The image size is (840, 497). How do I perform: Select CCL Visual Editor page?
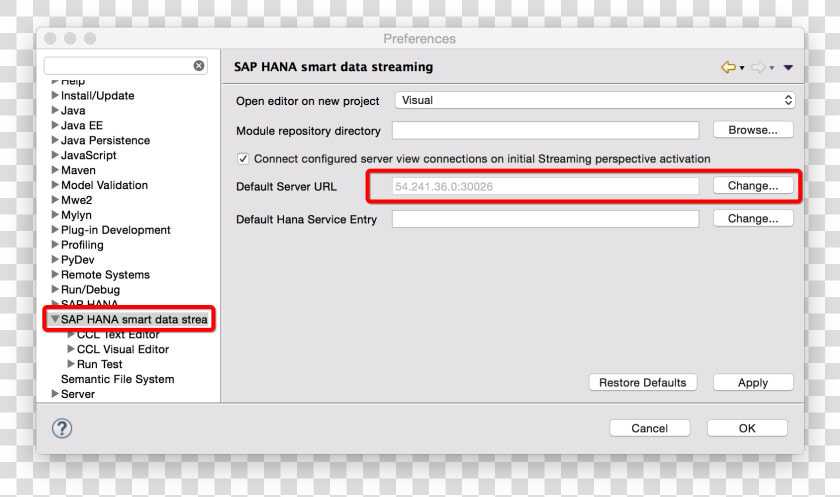click(123, 349)
